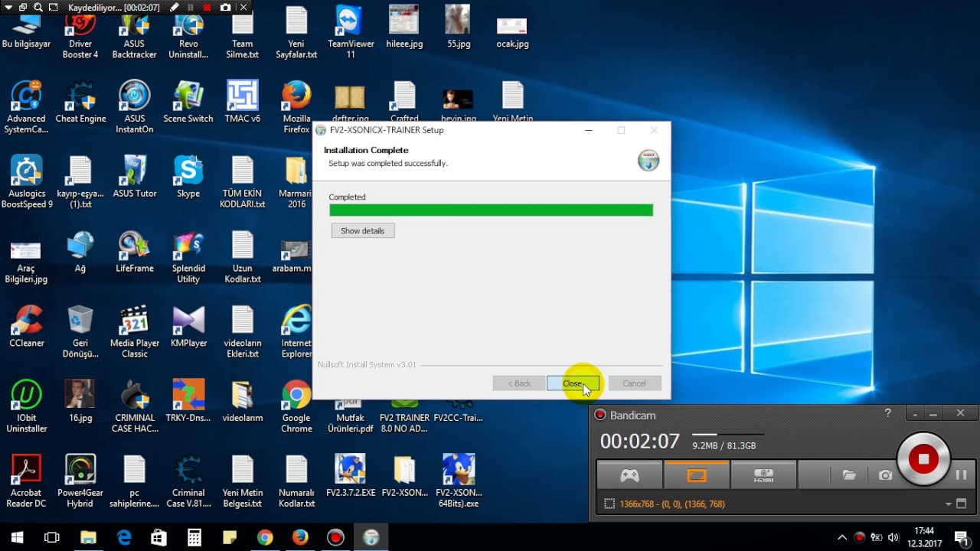The height and width of the screenshot is (551, 980).
Task: Select Scene Switch desktop icon
Action: (x=188, y=103)
